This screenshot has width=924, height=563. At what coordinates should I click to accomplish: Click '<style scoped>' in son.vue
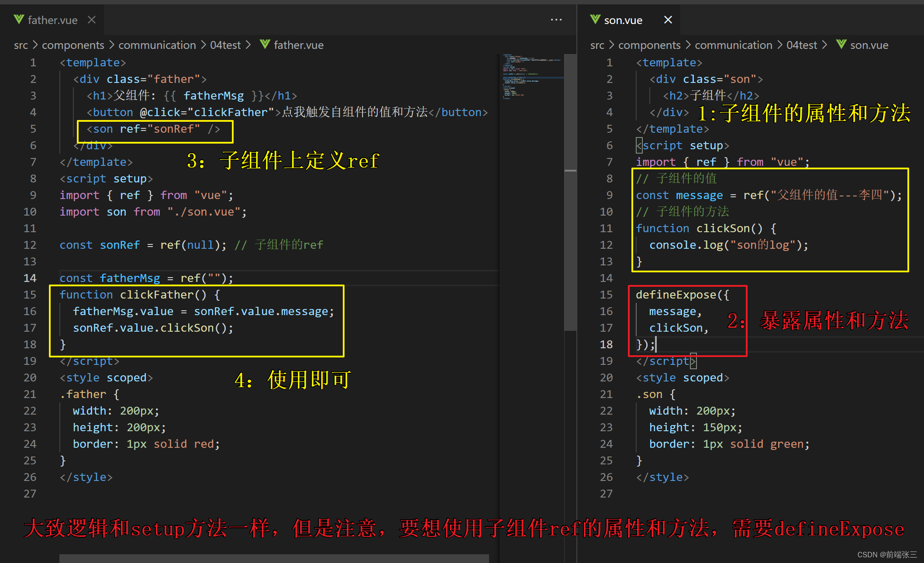click(x=683, y=378)
